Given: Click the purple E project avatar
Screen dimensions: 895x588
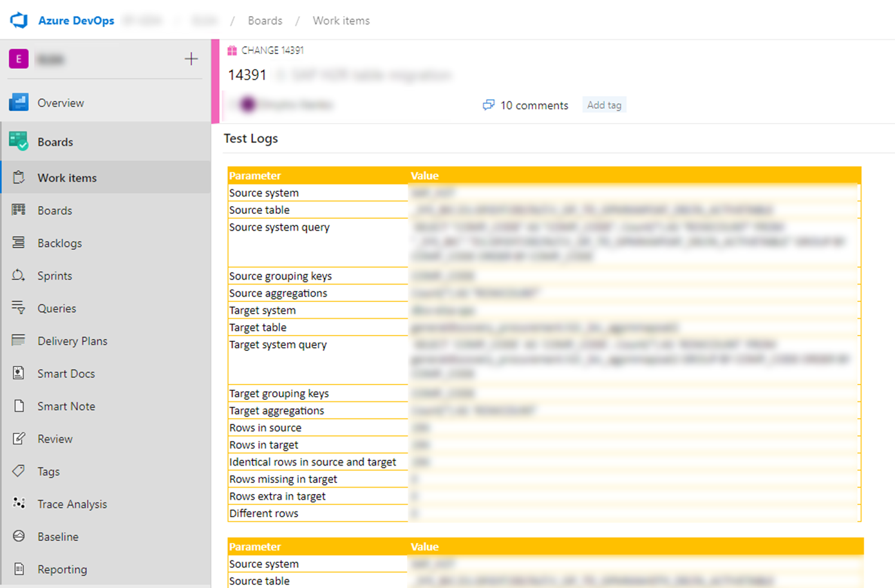Looking at the screenshot, I should (19, 59).
